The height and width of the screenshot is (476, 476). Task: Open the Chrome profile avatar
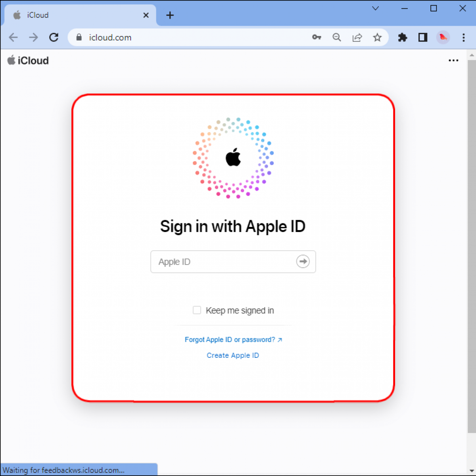(x=443, y=37)
